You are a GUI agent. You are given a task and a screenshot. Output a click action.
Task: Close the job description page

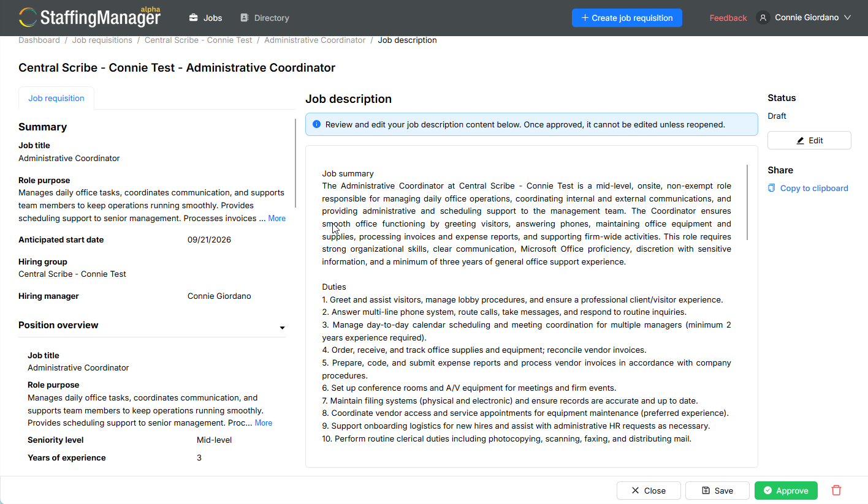(649, 491)
